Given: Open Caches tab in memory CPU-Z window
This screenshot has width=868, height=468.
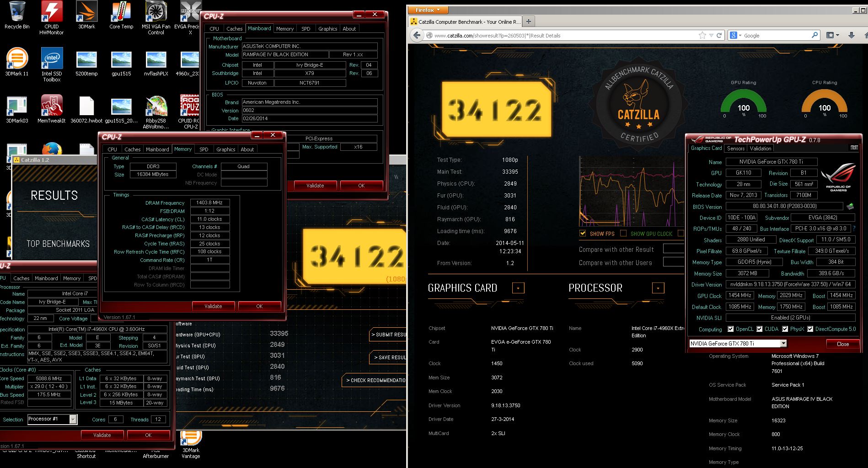Looking at the screenshot, I should click(x=132, y=149).
